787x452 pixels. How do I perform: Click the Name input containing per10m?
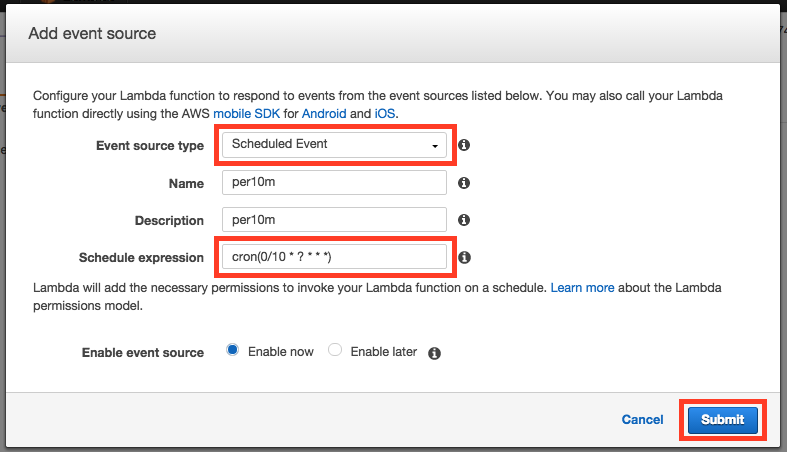334,183
